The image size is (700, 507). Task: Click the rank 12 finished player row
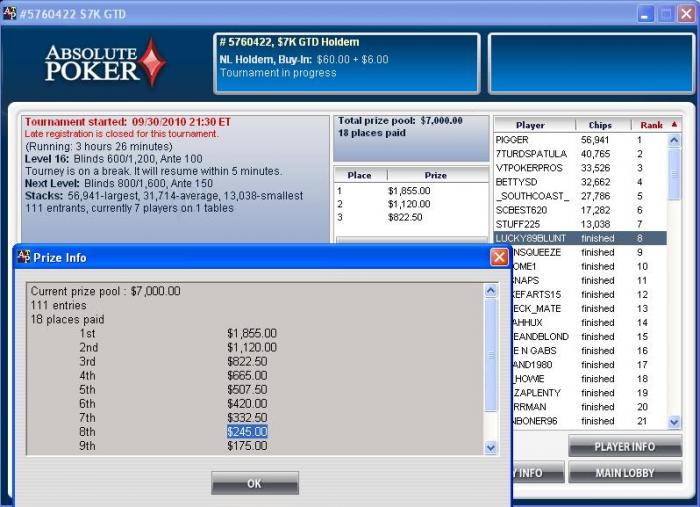(589, 295)
